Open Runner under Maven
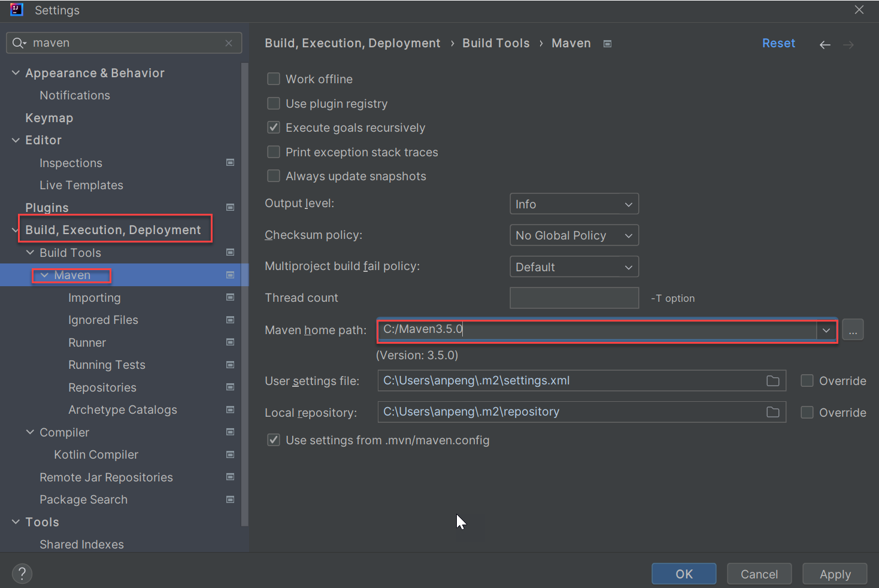 pyautogui.click(x=87, y=343)
